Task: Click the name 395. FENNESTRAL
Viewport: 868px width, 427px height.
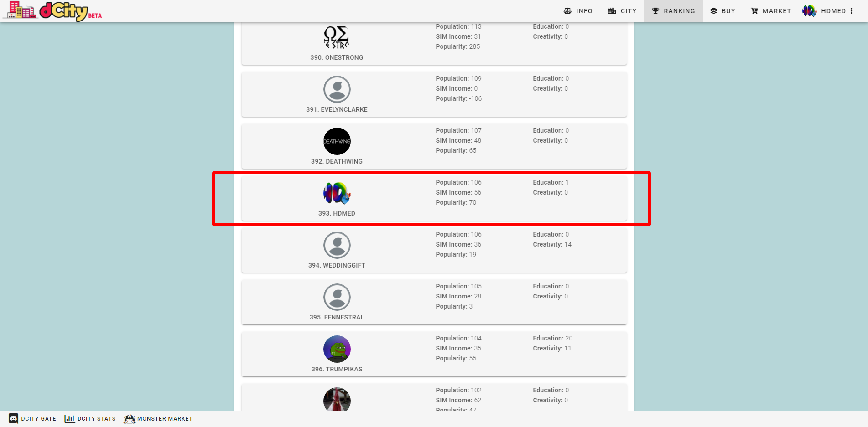Action: [x=337, y=317]
